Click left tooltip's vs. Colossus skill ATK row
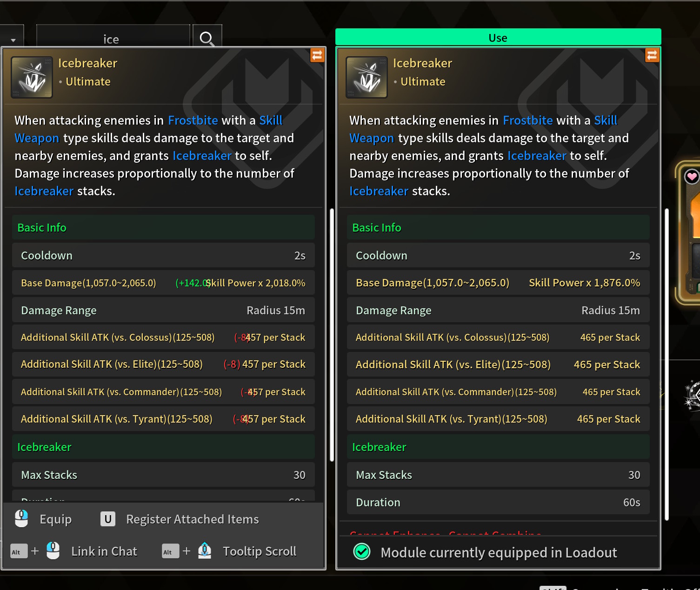Viewport: 700px width, 590px height. [x=163, y=337]
